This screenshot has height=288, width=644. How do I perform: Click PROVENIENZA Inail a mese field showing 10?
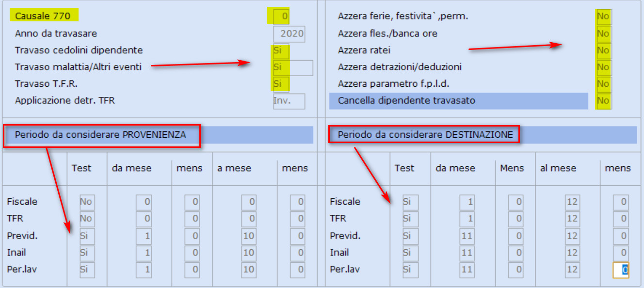[x=249, y=253]
